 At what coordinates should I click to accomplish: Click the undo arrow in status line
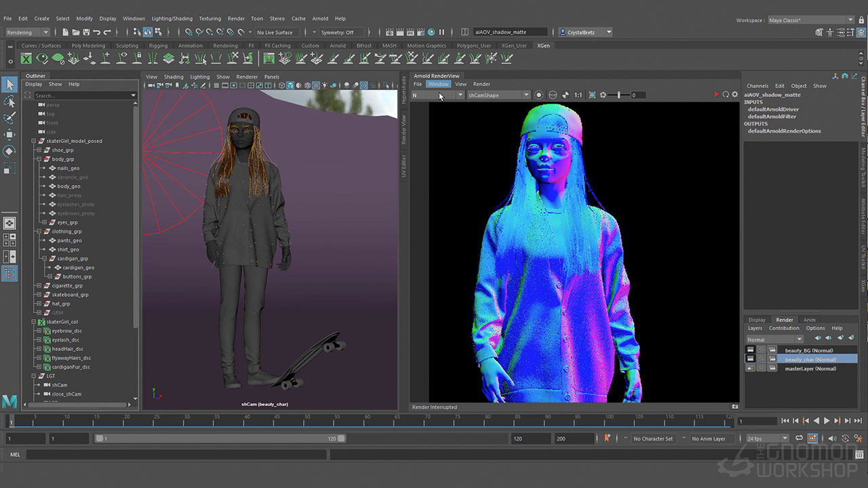click(x=97, y=33)
